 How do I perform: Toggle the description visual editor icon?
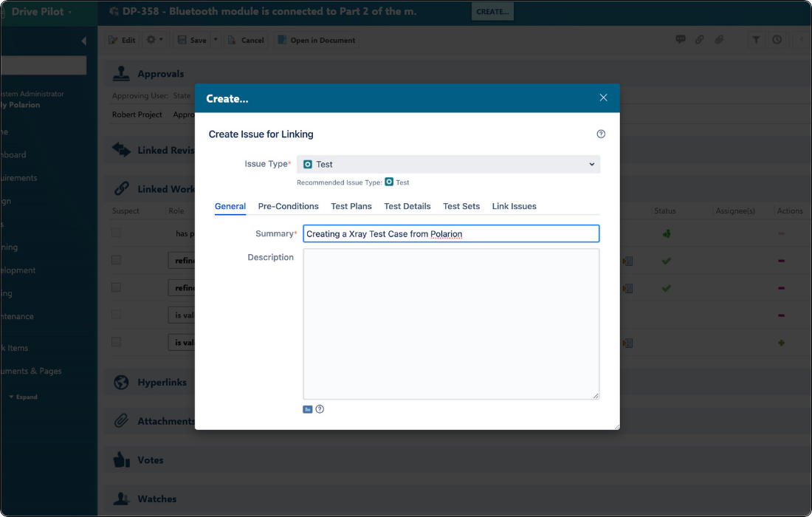coord(308,409)
